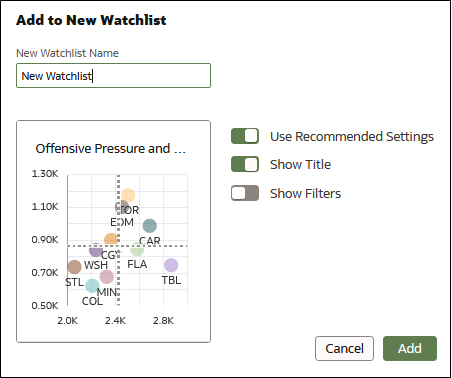Select the MIN data point

(107, 277)
